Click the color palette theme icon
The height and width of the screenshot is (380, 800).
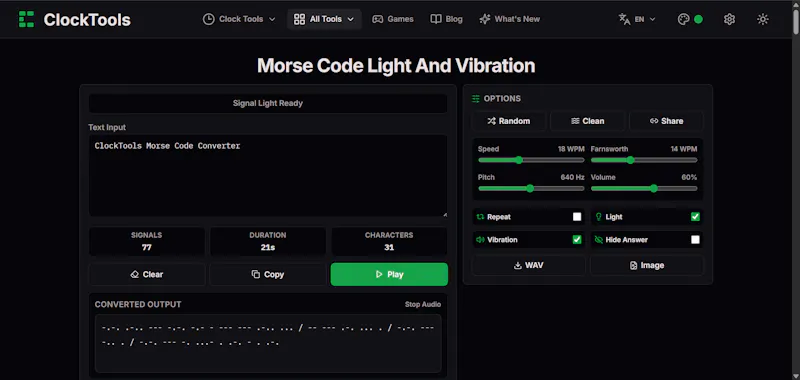pos(683,19)
